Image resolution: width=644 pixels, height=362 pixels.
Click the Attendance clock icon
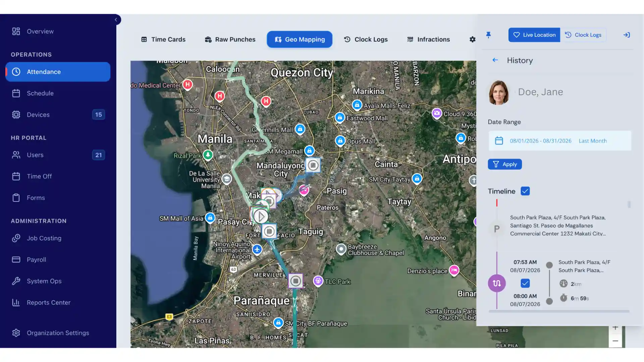16,72
